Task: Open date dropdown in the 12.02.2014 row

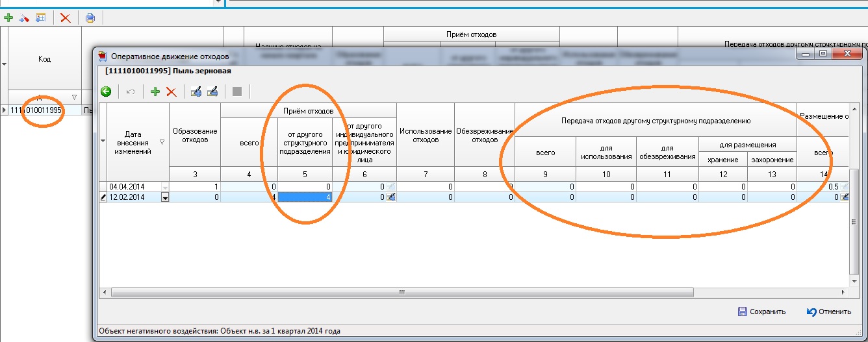Action: click(164, 197)
